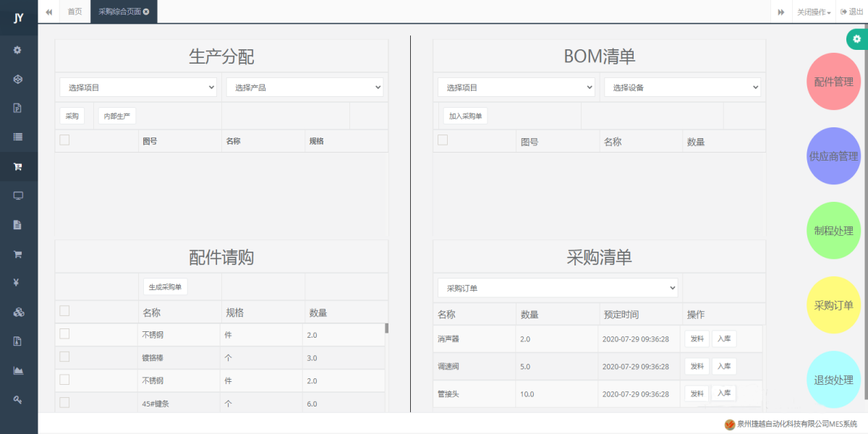Open the yen finance sidebar icon

17,283
